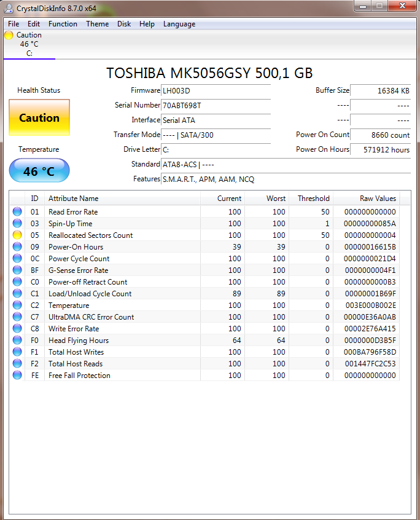Click the Current column header
The image size is (420, 520).
pyautogui.click(x=222, y=199)
